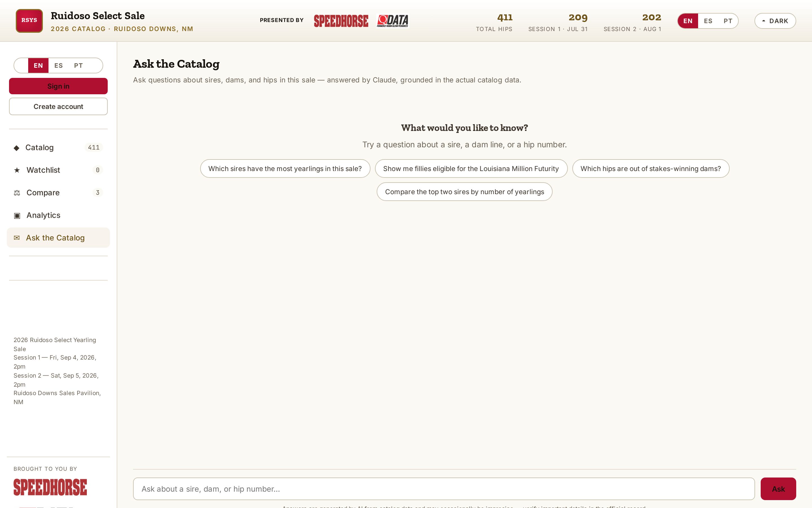Open the Speedhorse logo in the header

pyautogui.click(x=341, y=21)
